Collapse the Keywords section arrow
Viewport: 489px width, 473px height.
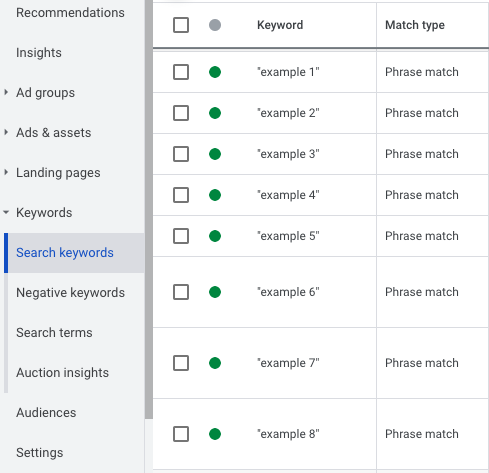tap(6, 212)
